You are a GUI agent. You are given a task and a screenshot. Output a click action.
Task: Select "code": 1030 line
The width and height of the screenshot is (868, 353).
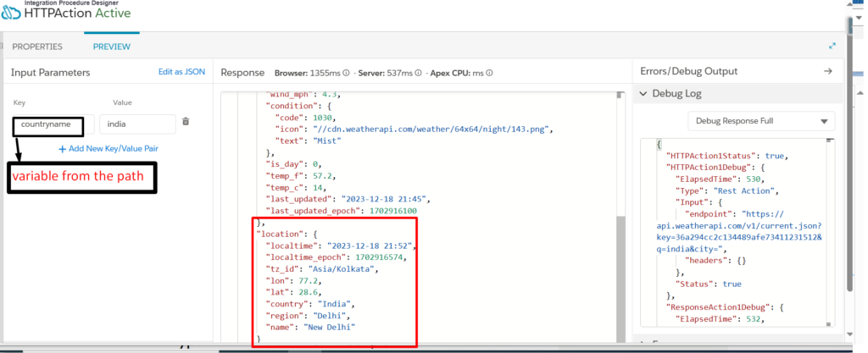pyautogui.click(x=305, y=118)
